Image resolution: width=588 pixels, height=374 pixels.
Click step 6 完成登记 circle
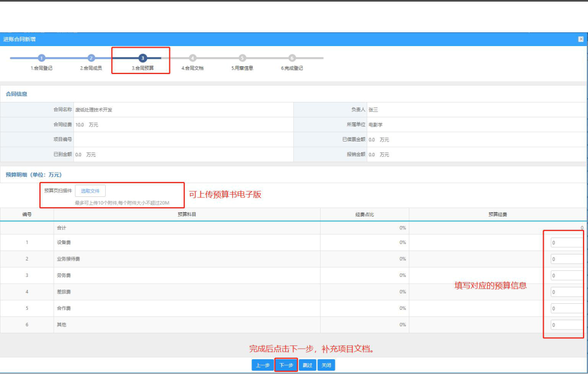tap(292, 58)
